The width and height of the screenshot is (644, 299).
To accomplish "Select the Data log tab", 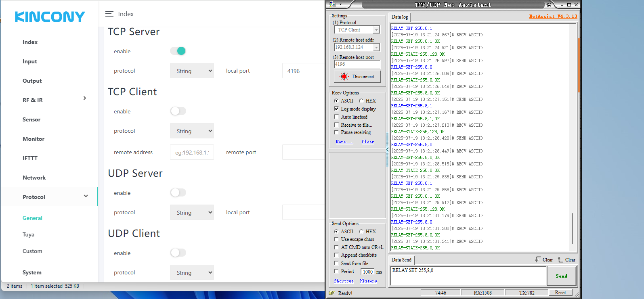I will point(400,17).
